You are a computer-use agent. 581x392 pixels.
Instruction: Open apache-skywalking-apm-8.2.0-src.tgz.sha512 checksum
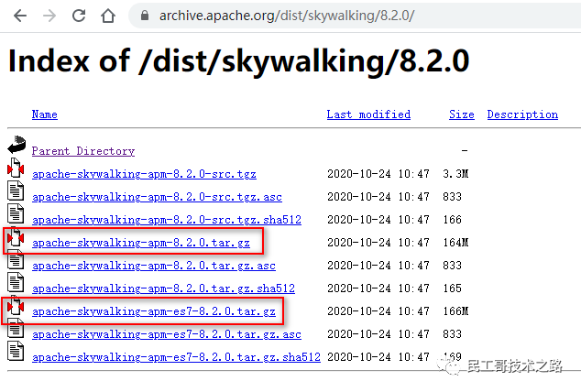coord(167,220)
